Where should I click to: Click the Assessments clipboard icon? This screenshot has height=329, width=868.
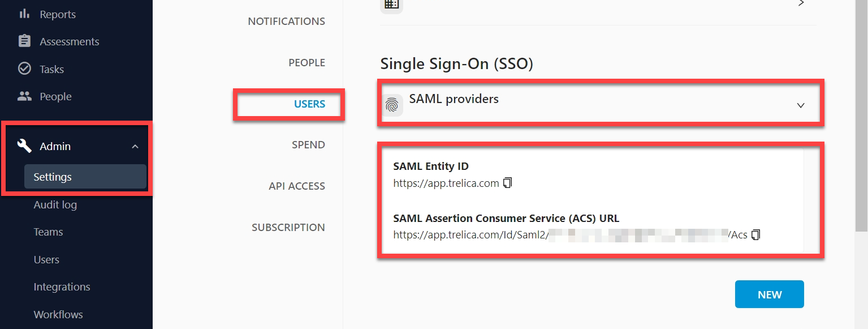click(x=24, y=41)
